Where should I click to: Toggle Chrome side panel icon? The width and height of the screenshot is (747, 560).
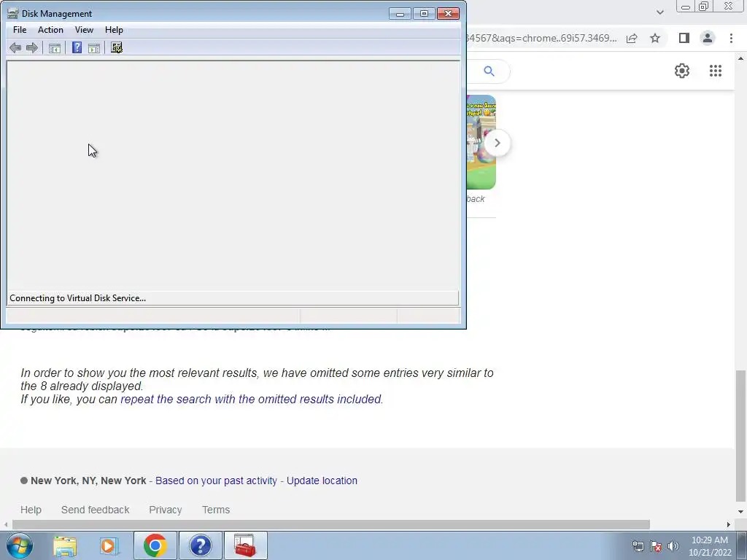(x=684, y=38)
